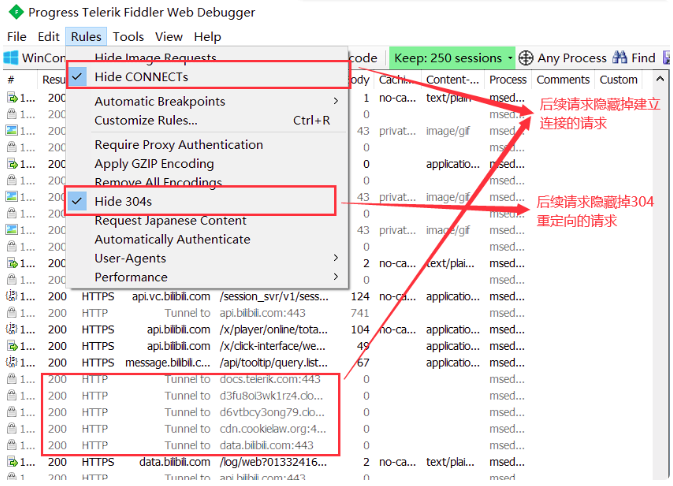This screenshot has width=673, height=486.
Task: Click the WinConfig Windows logo icon
Action: point(11,58)
